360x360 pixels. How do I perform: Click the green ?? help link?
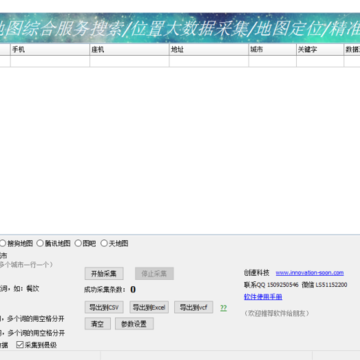[x=223, y=308]
